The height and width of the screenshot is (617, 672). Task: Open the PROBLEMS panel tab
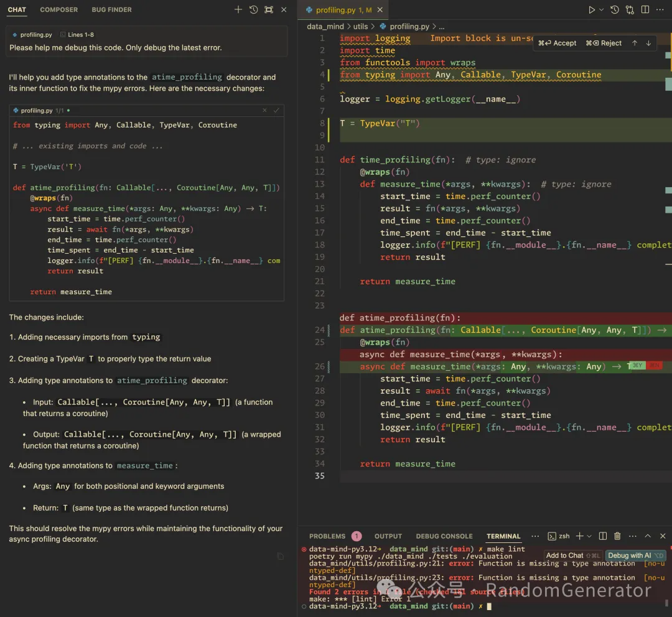pyautogui.click(x=327, y=536)
